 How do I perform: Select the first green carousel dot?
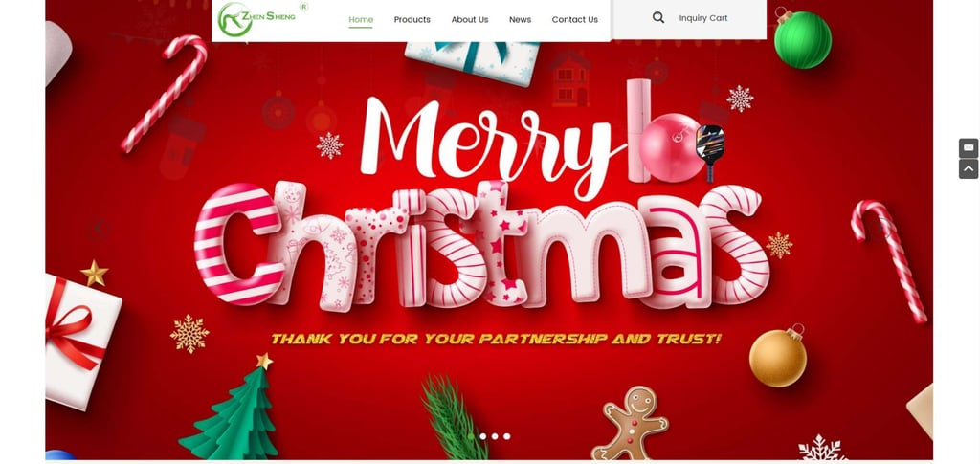[x=471, y=436]
